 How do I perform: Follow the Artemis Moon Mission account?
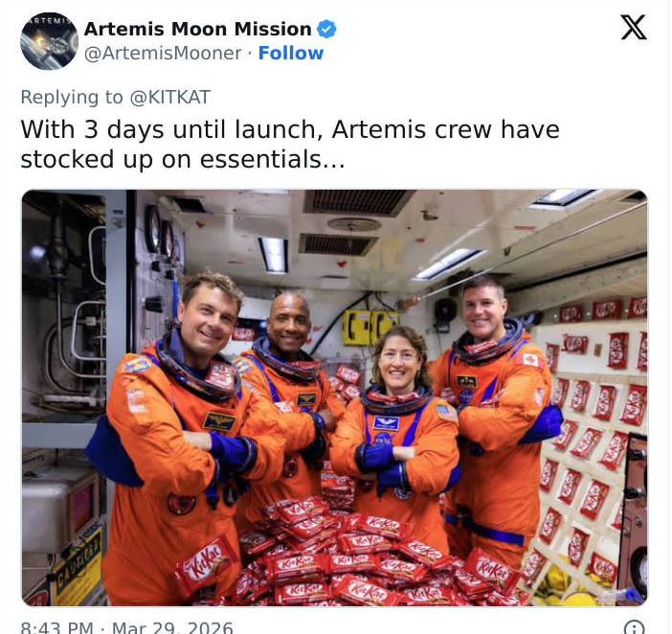(291, 54)
